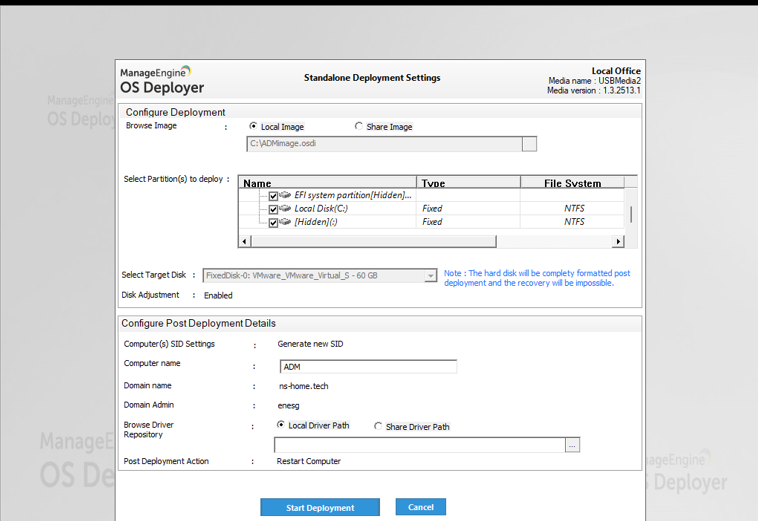Image resolution: width=758 pixels, height=521 pixels.
Task: Click the Media name USBMedia2 text
Action: pos(595,81)
